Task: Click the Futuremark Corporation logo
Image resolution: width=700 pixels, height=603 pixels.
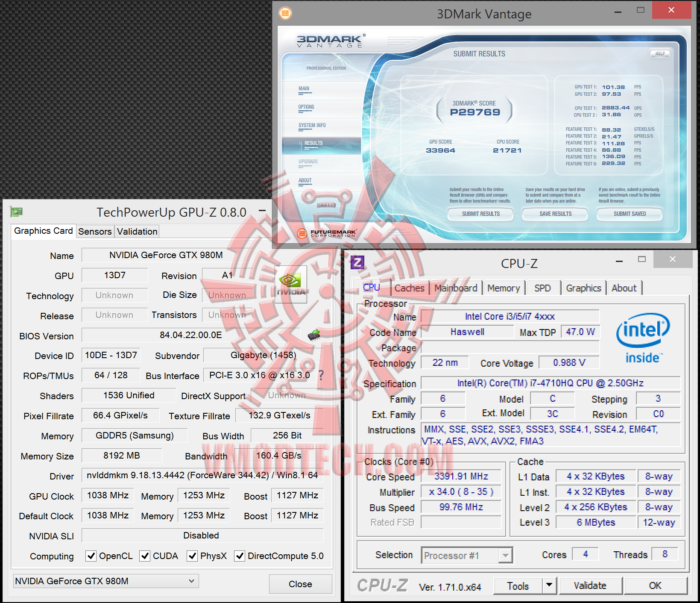Action: [327, 233]
